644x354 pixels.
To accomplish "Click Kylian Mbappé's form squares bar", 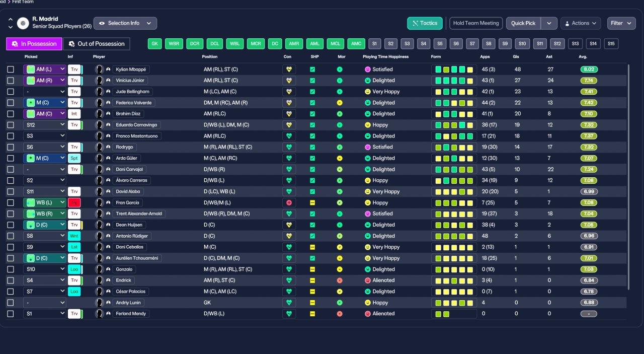I will pyautogui.click(x=454, y=69).
